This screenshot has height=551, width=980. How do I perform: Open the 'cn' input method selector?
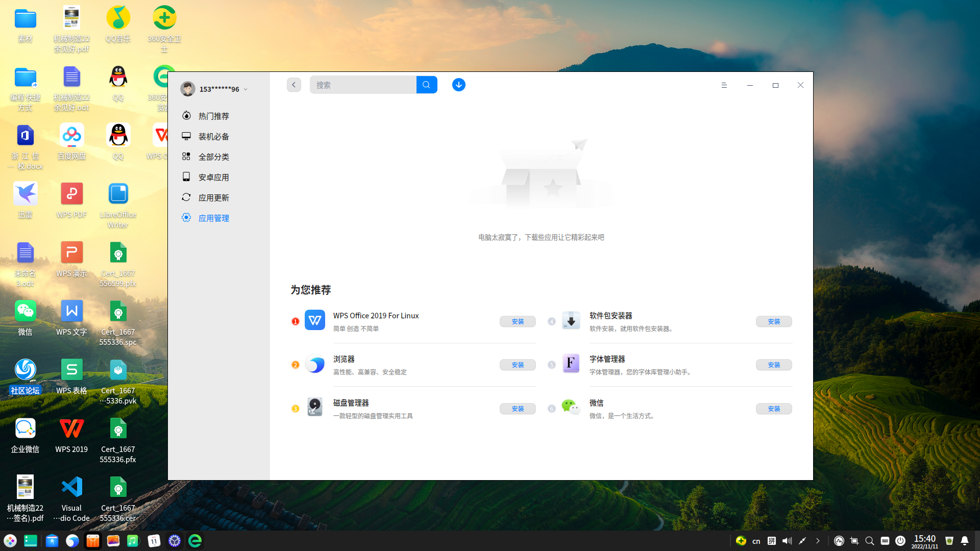coord(756,541)
